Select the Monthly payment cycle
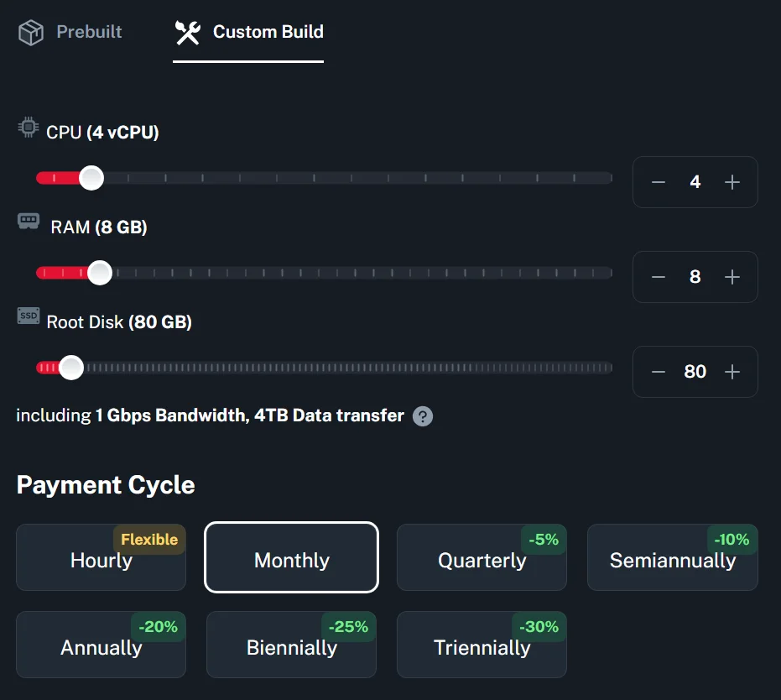Screen dimensions: 781x700 (291, 558)
